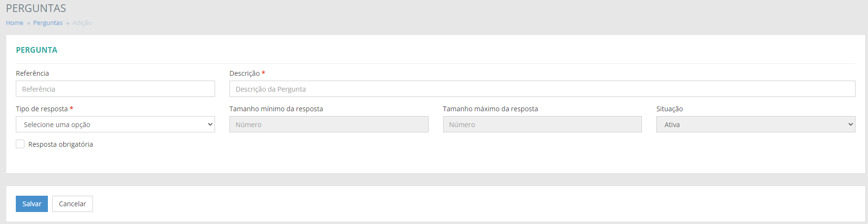Click the green PERGUNTA section heading

[36, 50]
